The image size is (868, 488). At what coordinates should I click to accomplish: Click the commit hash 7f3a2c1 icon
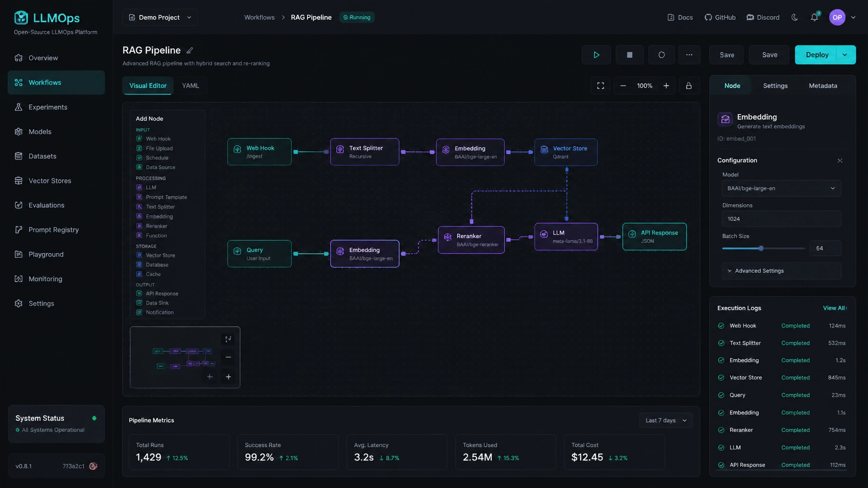point(93,466)
